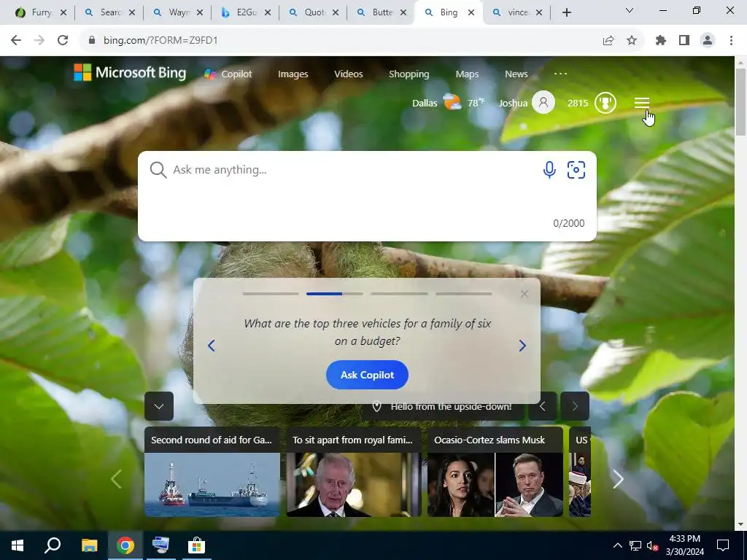Image resolution: width=747 pixels, height=560 pixels.
Task: Open File Explorer from taskbar
Action: (89, 545)
